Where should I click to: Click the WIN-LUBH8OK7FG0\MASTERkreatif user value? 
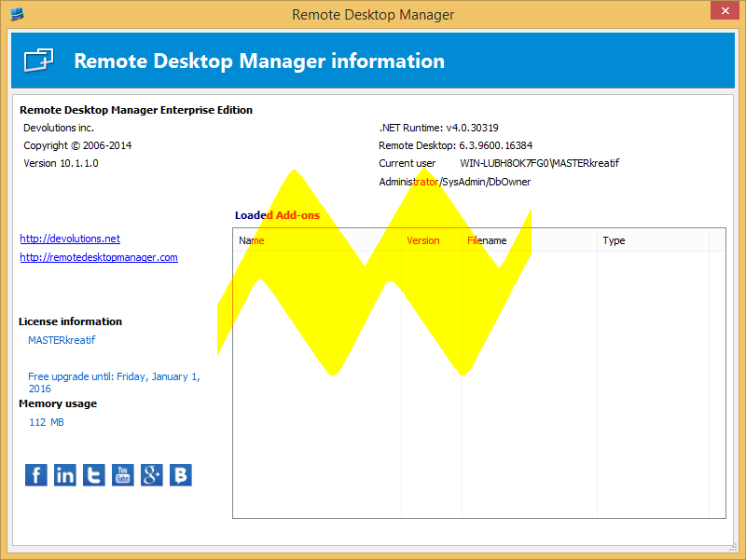pos(540,163)
